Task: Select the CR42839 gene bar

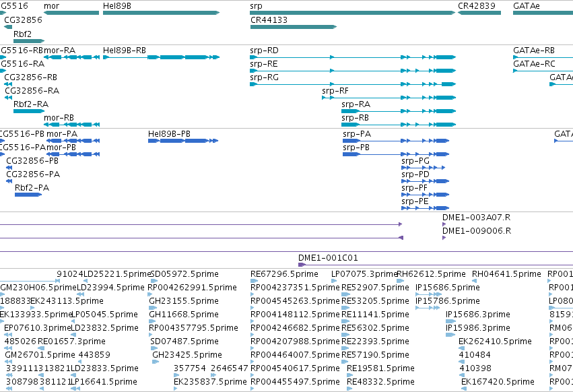Action: pyautogui.click(x=479, y=13)
